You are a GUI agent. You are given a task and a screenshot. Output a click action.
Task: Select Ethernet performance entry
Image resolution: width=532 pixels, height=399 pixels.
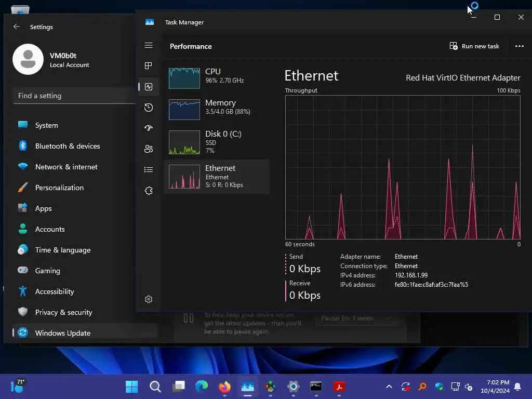click(217, 177)
